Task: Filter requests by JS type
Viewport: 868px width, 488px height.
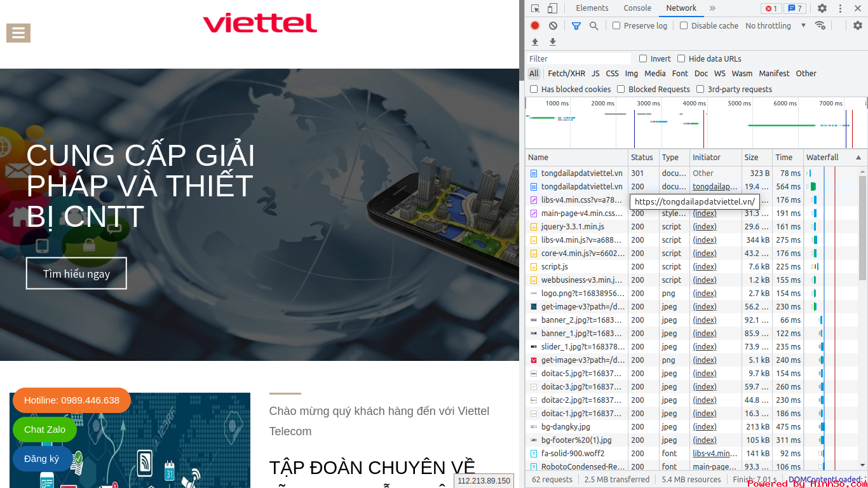Action: [595, 74]
